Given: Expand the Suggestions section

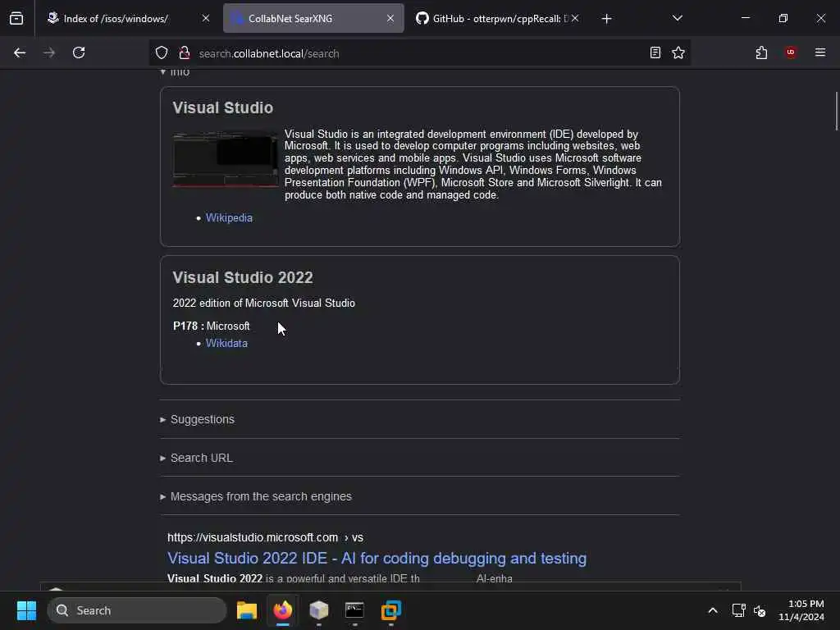Looking at the screenshot, I should point(202,419).
